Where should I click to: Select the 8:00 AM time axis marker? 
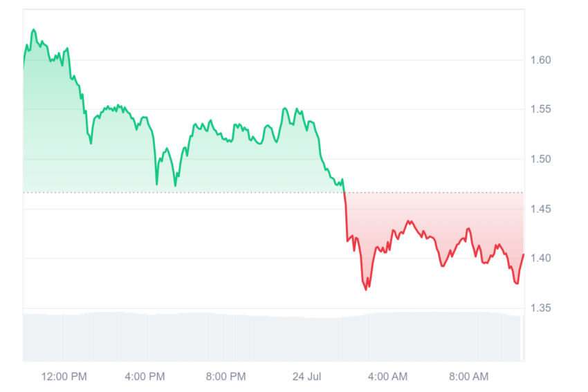pos(469,376)
